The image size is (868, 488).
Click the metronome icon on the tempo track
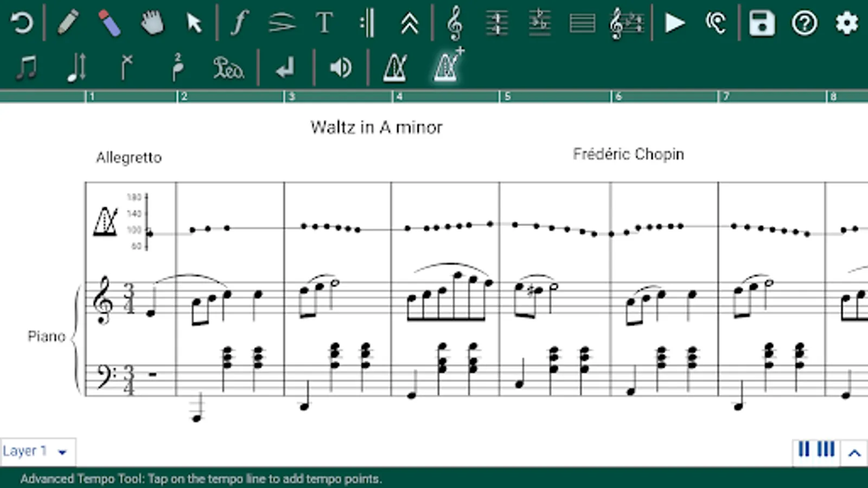tap(105, 221)
